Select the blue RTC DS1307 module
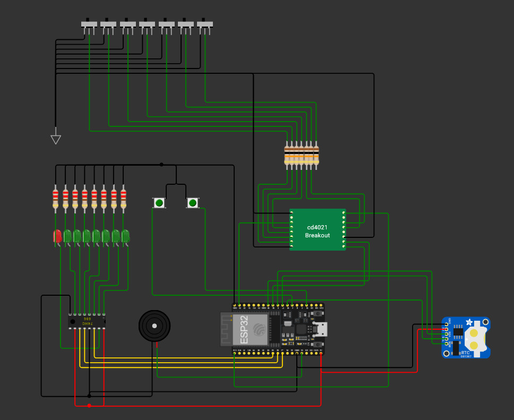 click(x=466, y=337)
